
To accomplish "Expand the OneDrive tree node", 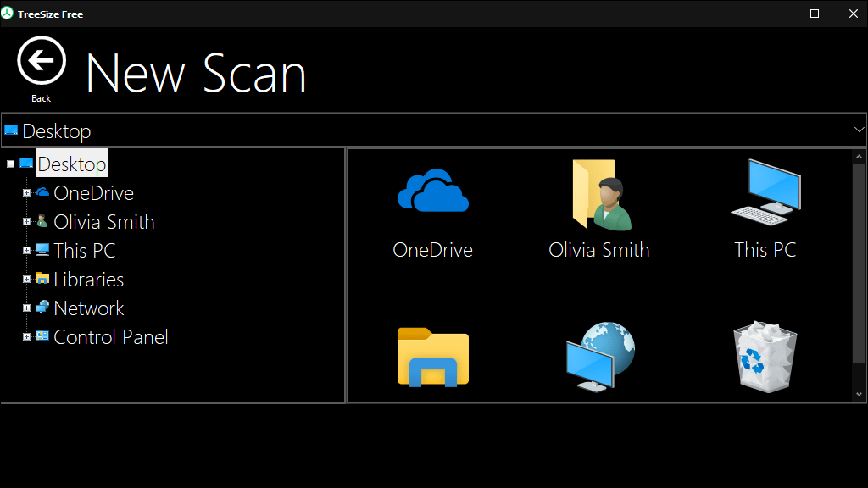I will point(26,192).
